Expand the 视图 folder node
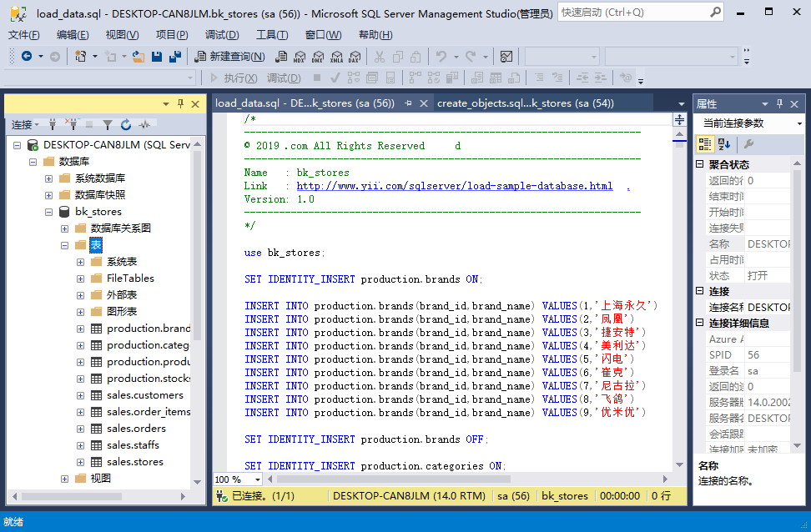Screen dimensions: 811x532 64,479
